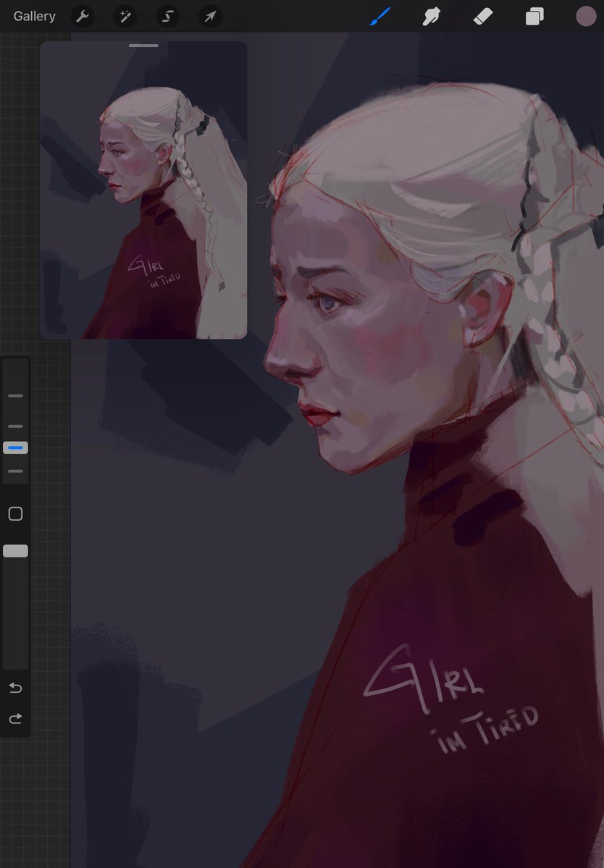This screenshot has width=604, height=868.
Task: Select the Smudge tool
Action: click(x=431, y=17)
